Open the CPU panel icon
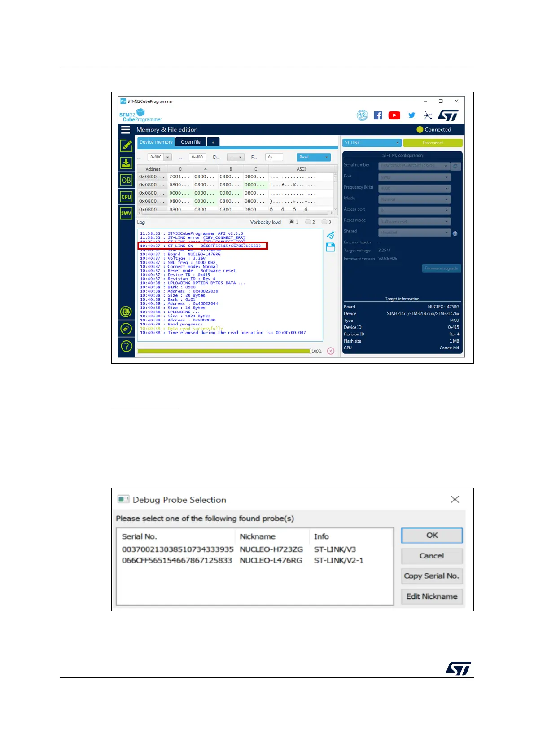Viewport: 534px width, 756px height. pos(127,197)
